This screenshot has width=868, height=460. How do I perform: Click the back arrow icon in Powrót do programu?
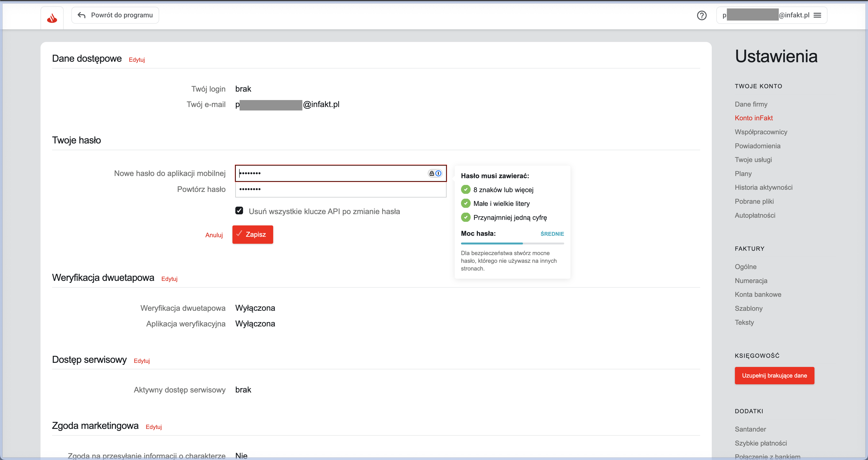pyautogui.click(x=81, y=15)
